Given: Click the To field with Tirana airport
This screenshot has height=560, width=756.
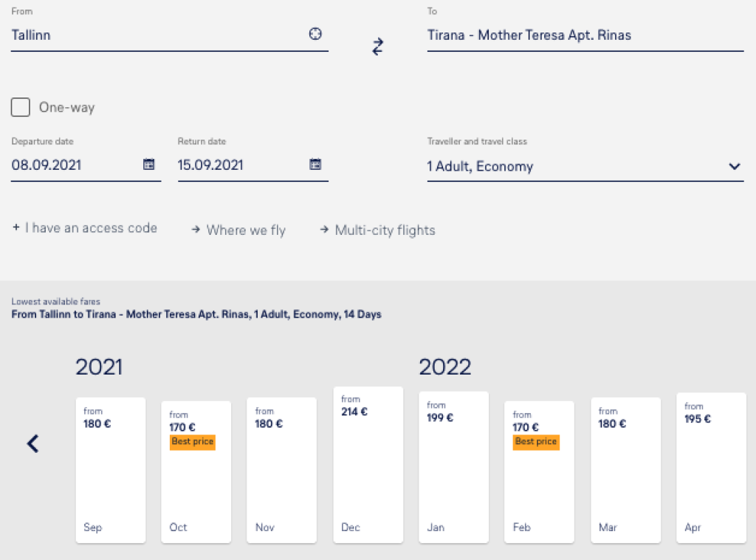Looking at the screenshot, I should coord(583,35).
